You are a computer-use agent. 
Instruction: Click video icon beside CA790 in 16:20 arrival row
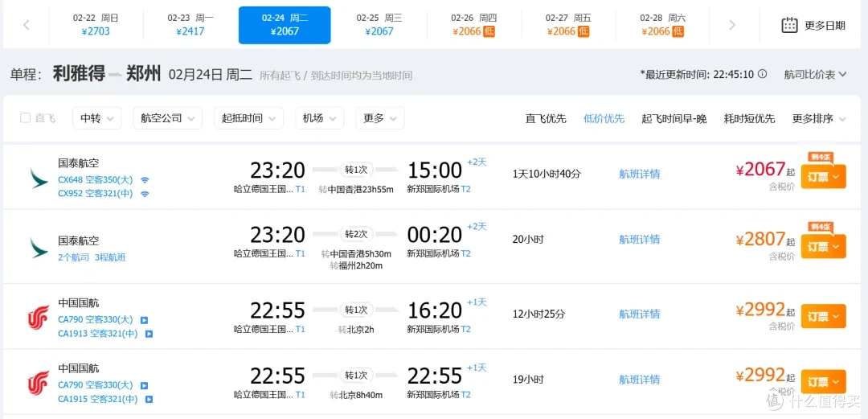tap(144, 320)
